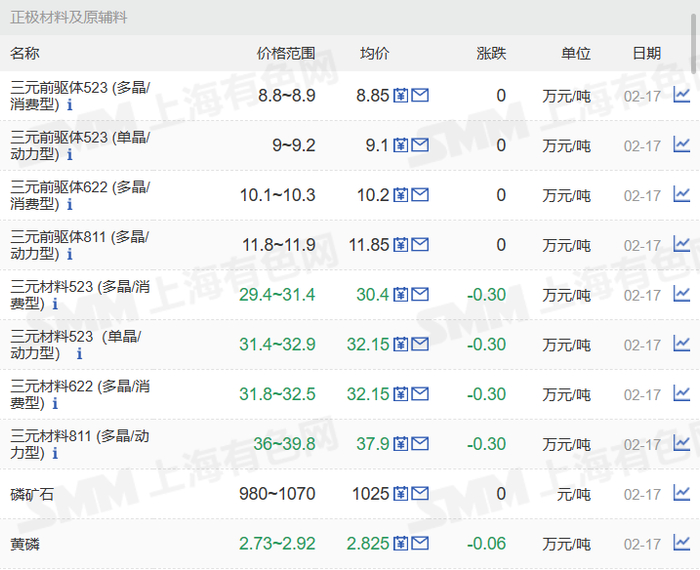Open 三元材料622 (多晶/消费型) product link
This screenshot has width=700, height=570.
(x=80, y=394)
